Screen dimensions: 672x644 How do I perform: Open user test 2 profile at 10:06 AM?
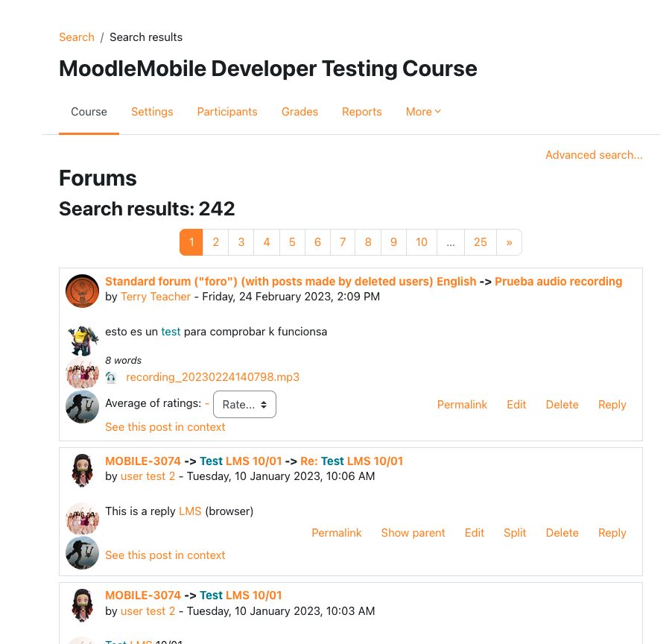(148, 476)
